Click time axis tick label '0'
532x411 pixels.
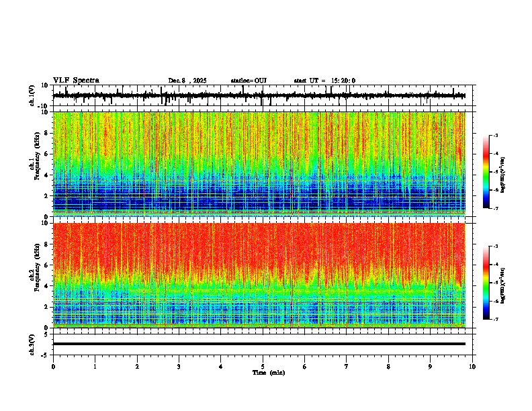(53, 367)
